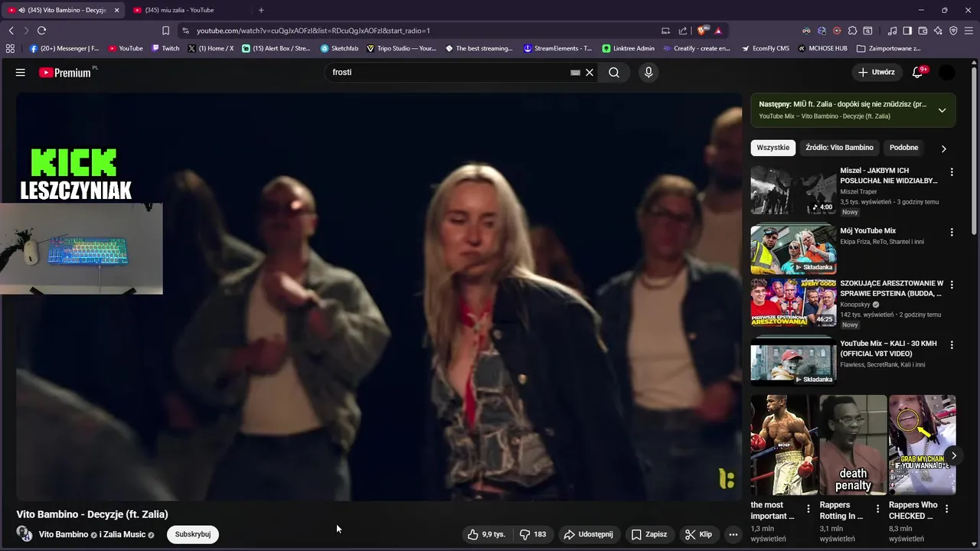Run search with magnifier button
980x551 pixels.
[x=614, y=72]
